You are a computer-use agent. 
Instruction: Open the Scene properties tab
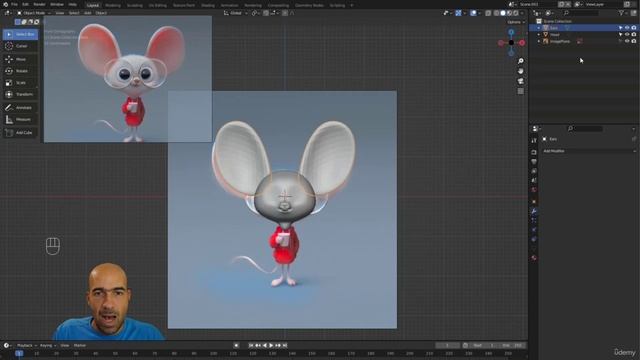534,180
